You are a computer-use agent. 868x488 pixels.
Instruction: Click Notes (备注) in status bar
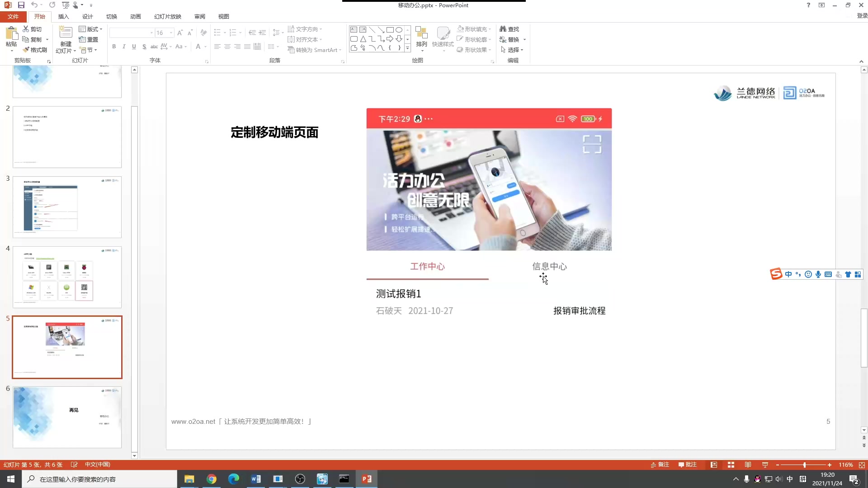coord(660,465)
